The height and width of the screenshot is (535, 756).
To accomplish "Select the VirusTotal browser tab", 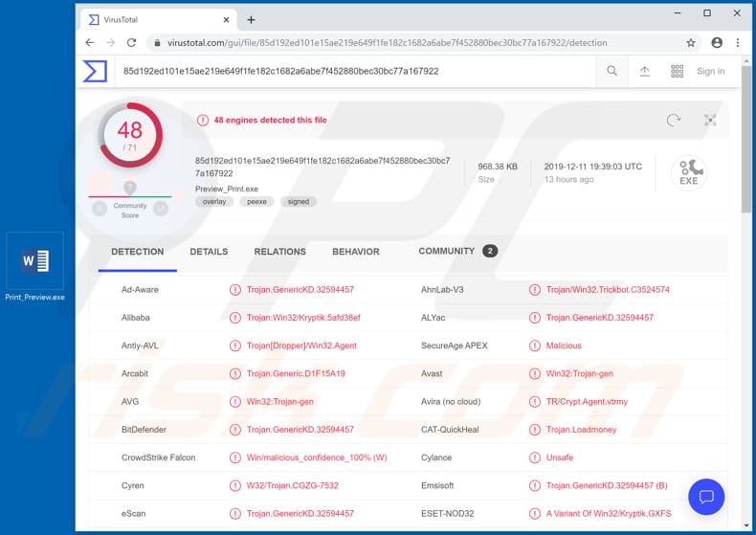I will point(158,20).
